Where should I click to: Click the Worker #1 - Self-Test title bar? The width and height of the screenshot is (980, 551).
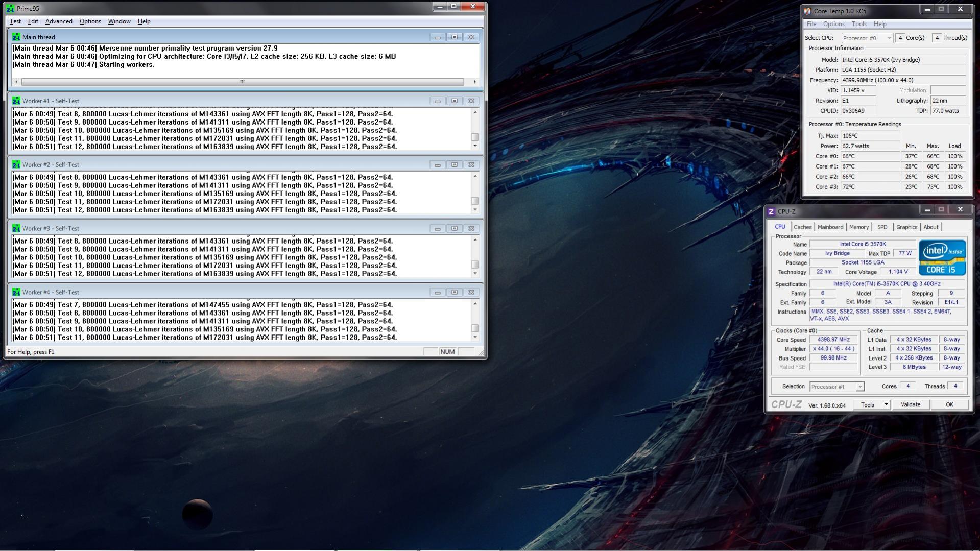[x=245, y=101]
